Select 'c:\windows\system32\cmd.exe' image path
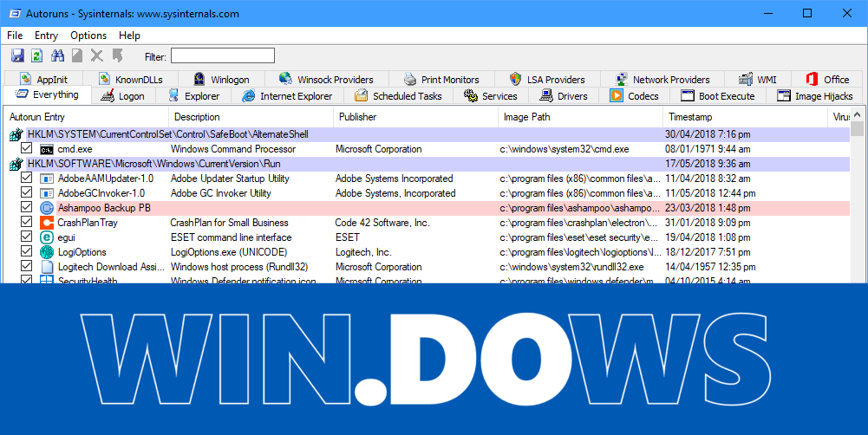Screen dimensions: 868x435 click(565, 149)
